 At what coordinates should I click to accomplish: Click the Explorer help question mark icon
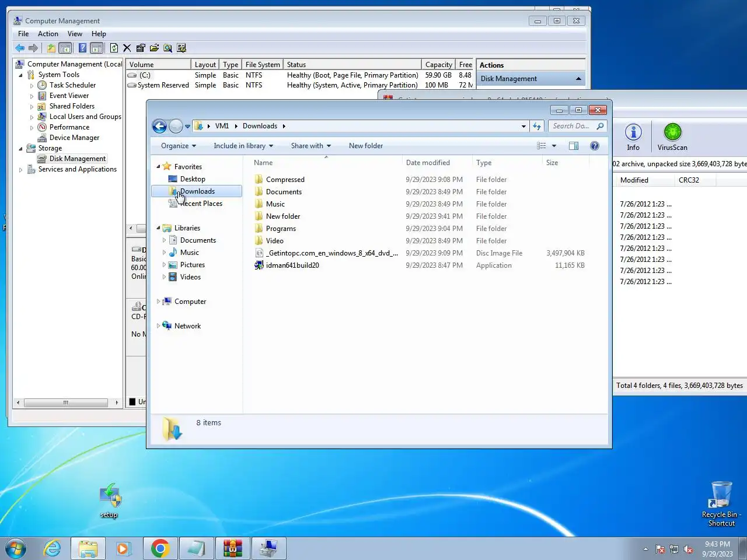coord(595,146)
